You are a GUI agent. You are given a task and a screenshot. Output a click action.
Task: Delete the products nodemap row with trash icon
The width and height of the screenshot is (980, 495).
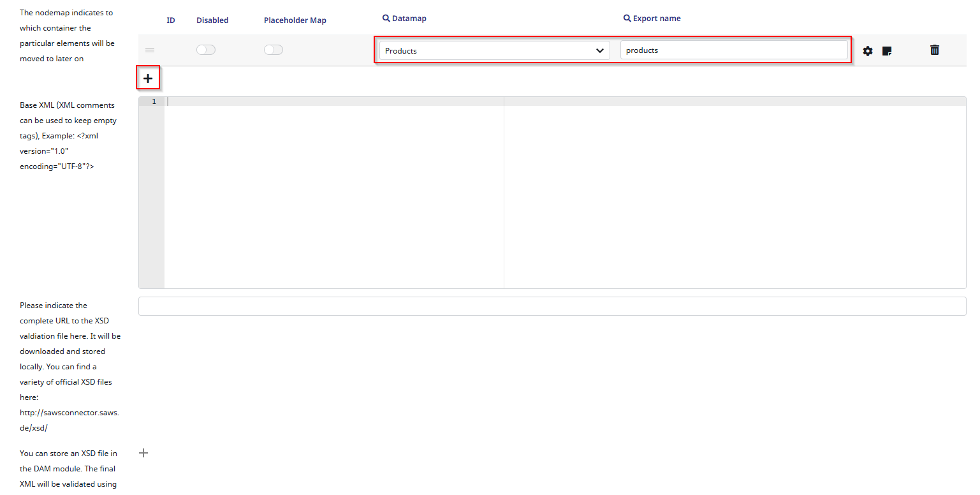(934, 50)
